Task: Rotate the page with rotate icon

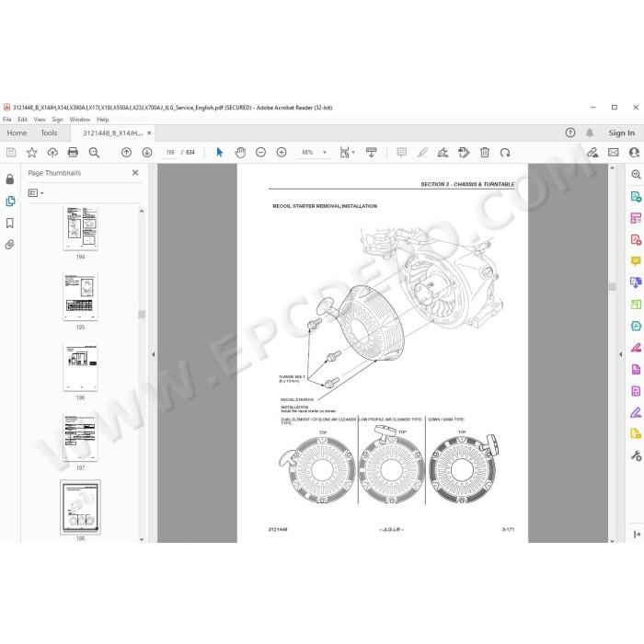Action: [x=505, y=153]
